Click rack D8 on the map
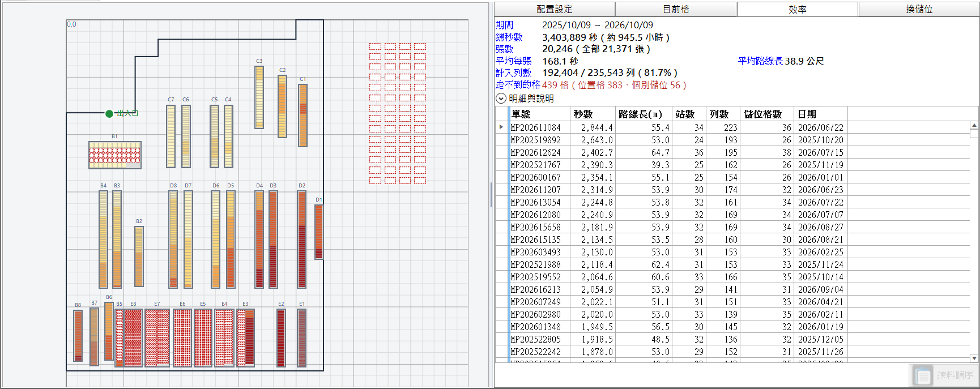This screenshot has height=389, width=980. (x=173, y=240)
